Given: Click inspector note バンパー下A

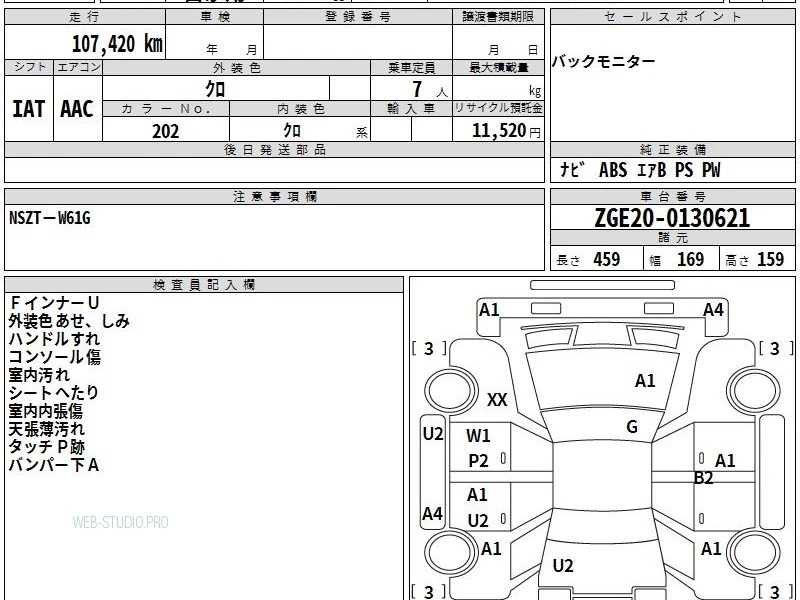Looking at the screenshot, I should [54, 465].
